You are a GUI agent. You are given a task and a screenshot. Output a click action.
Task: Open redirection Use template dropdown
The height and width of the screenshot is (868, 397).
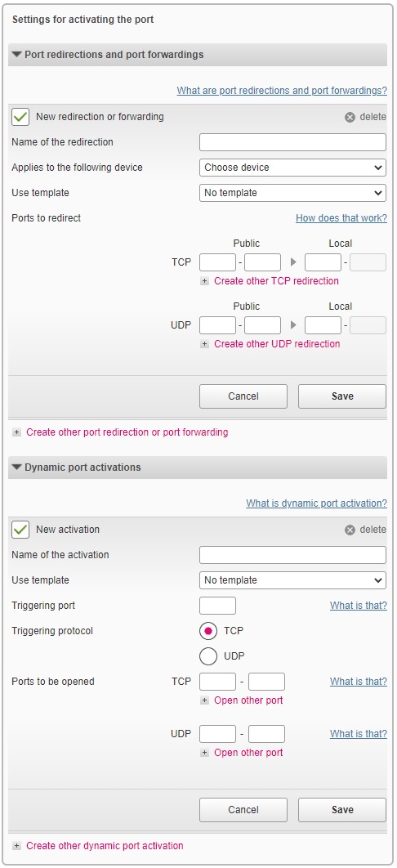(x=292, y=193)
